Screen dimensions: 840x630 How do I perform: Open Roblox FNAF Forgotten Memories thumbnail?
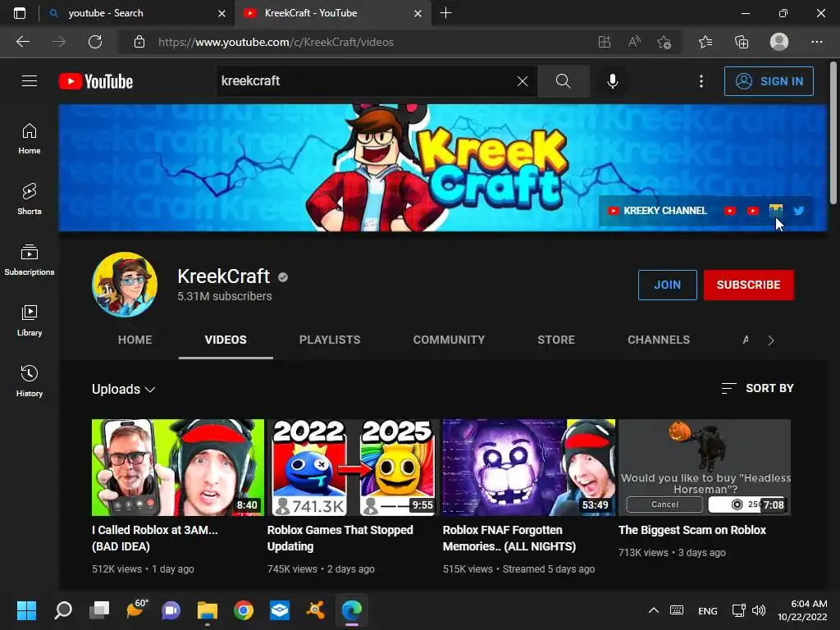(x=529, y=467)
